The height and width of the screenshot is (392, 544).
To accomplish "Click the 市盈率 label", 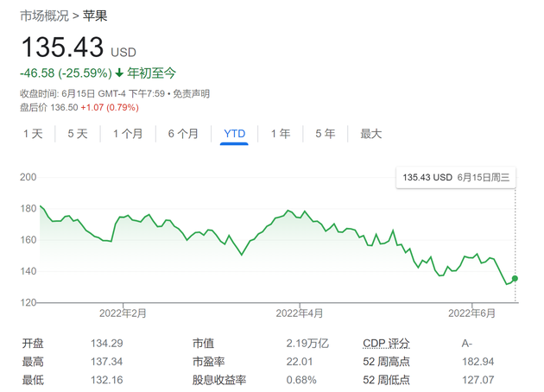I will 208,362.
